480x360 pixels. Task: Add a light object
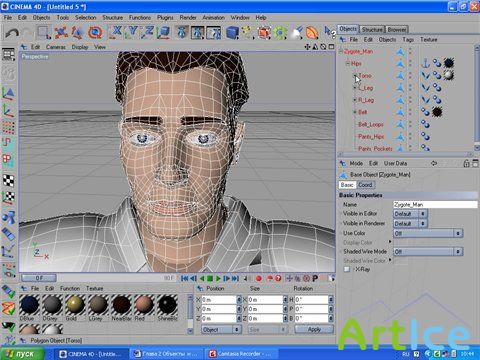[296, 32]
